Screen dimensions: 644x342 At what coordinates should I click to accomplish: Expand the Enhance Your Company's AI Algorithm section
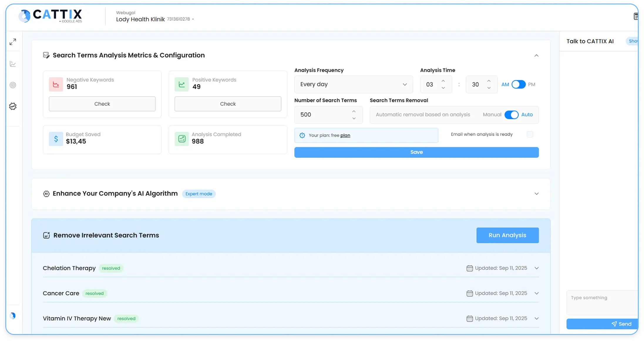pos(537,194)
